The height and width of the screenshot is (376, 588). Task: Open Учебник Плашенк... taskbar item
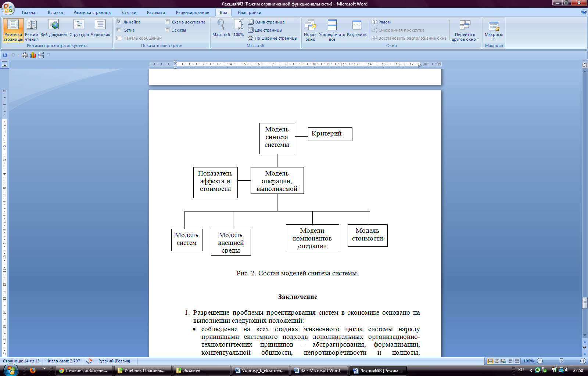click(143, 370)
